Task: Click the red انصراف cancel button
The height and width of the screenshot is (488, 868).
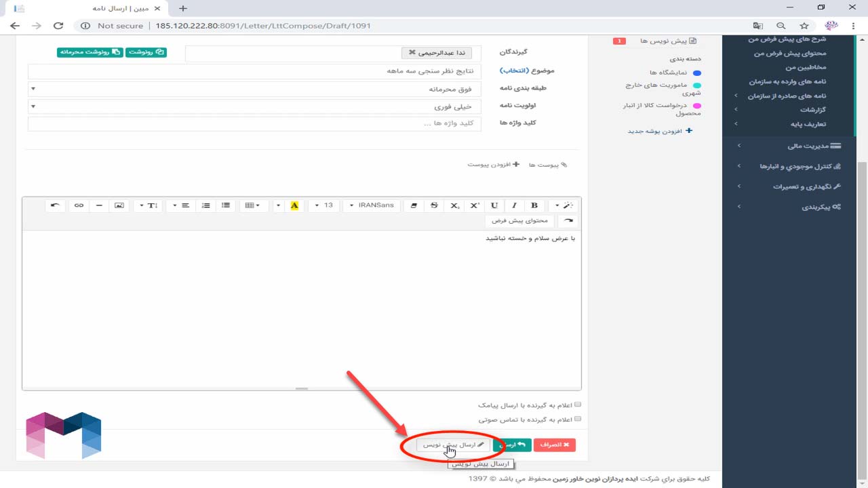Action: tap(555, 445)
